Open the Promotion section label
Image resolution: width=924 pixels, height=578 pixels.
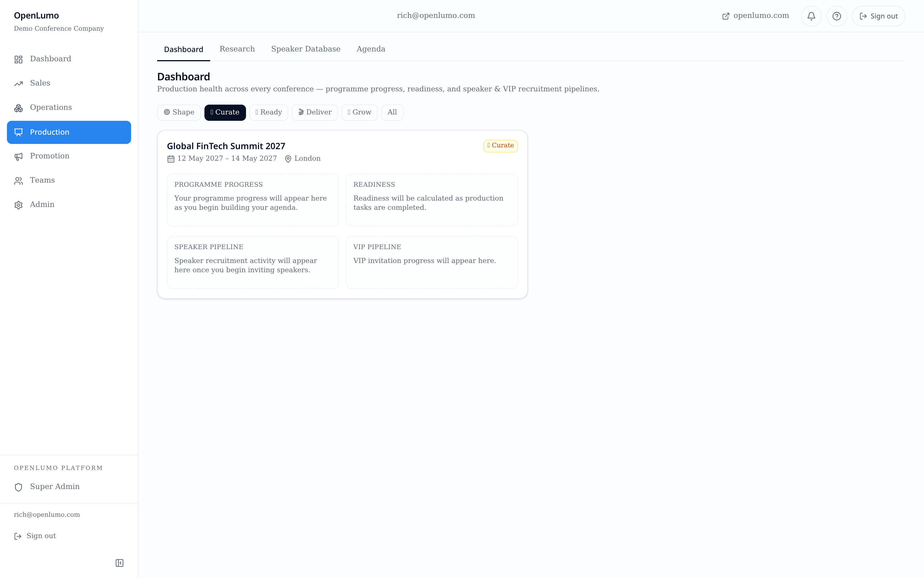pyautogui.click(x=50, y=156)
